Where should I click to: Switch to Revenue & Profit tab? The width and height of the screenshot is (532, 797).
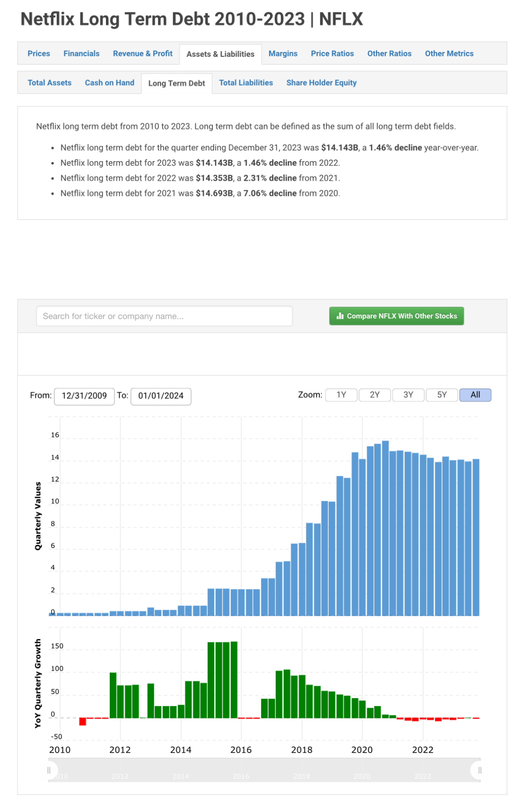tap(143, 53)
